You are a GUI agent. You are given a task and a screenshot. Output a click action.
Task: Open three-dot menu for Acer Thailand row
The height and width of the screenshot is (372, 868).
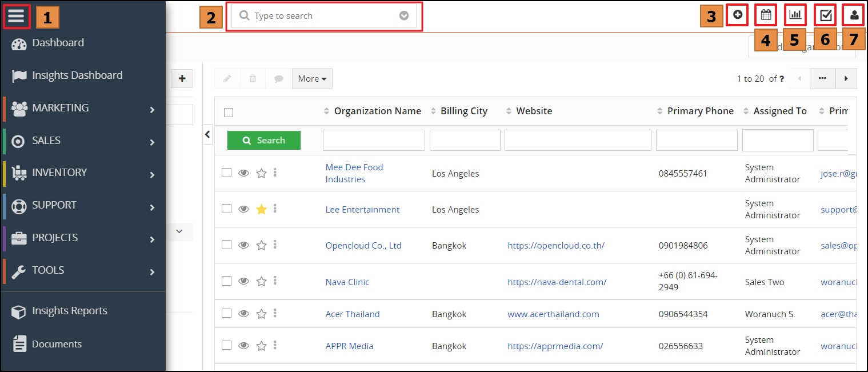click(275, 313)
